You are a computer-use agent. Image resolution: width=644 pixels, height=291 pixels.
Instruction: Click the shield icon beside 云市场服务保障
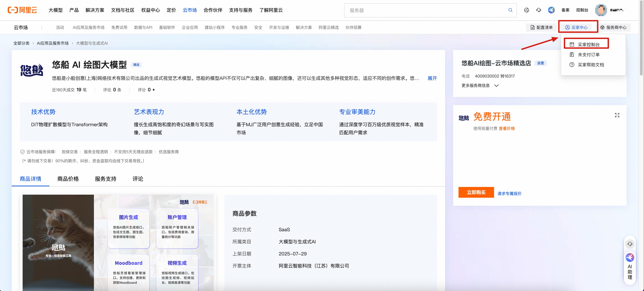pos(22,152)
